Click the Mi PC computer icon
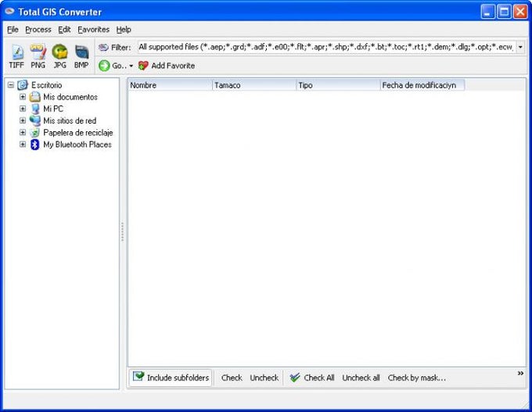This screenshot has width=532, height=412. [x=34, y=109]
